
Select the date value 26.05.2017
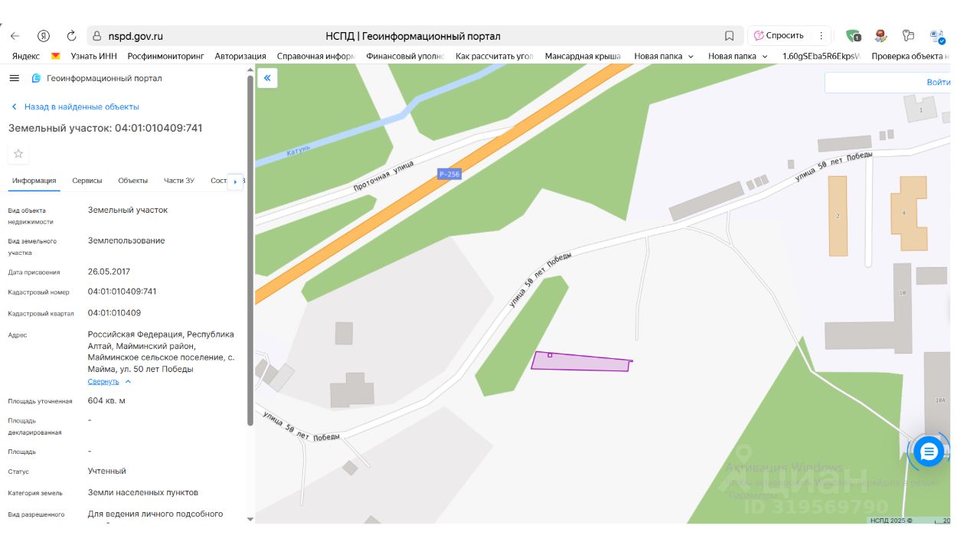coord(109,272)
